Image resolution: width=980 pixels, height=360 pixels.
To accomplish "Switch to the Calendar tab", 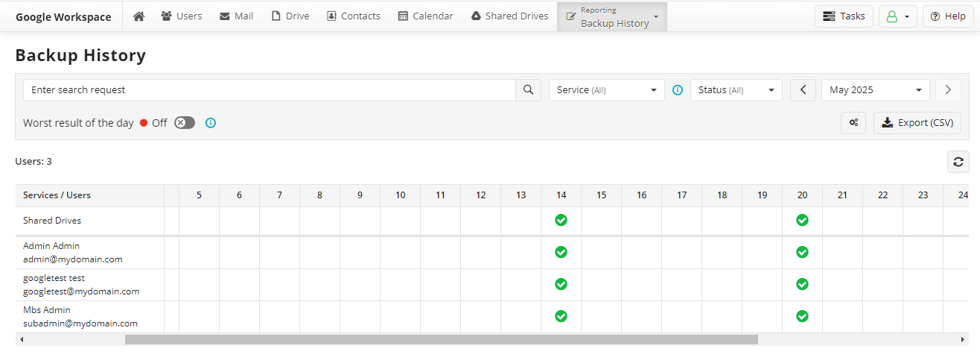I will point(426,16).
